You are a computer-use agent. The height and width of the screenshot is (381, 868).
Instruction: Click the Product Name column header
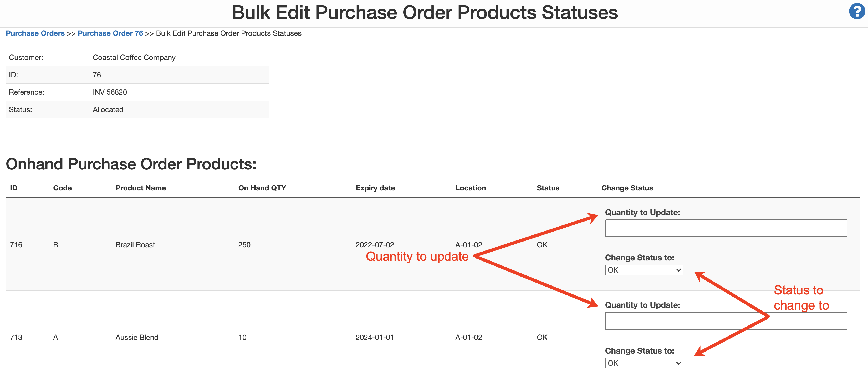coord(141,188)
